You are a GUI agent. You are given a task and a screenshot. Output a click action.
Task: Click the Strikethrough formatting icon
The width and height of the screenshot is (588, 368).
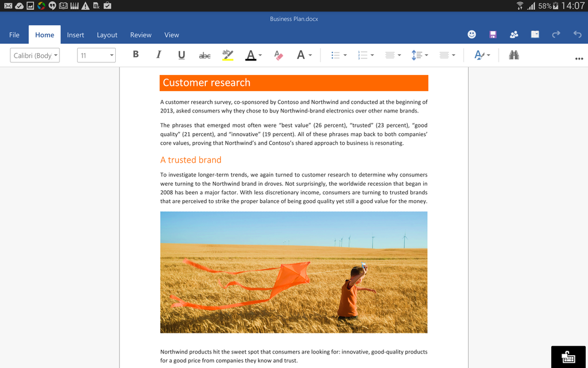[205, 55]
